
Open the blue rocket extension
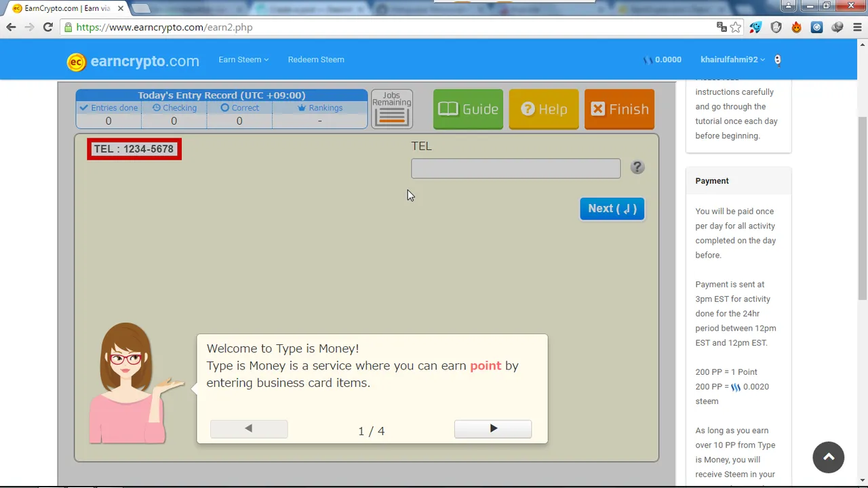pos(755,27)
